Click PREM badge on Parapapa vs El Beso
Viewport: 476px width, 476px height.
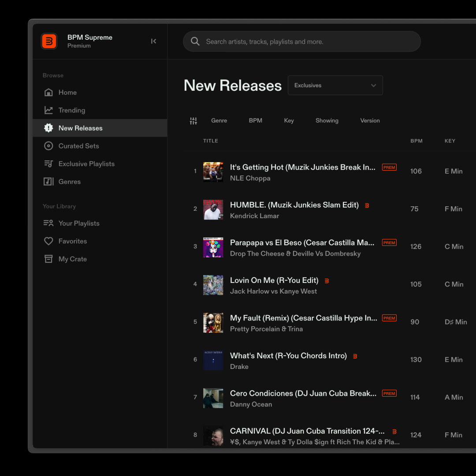click(x=389, y=242)
